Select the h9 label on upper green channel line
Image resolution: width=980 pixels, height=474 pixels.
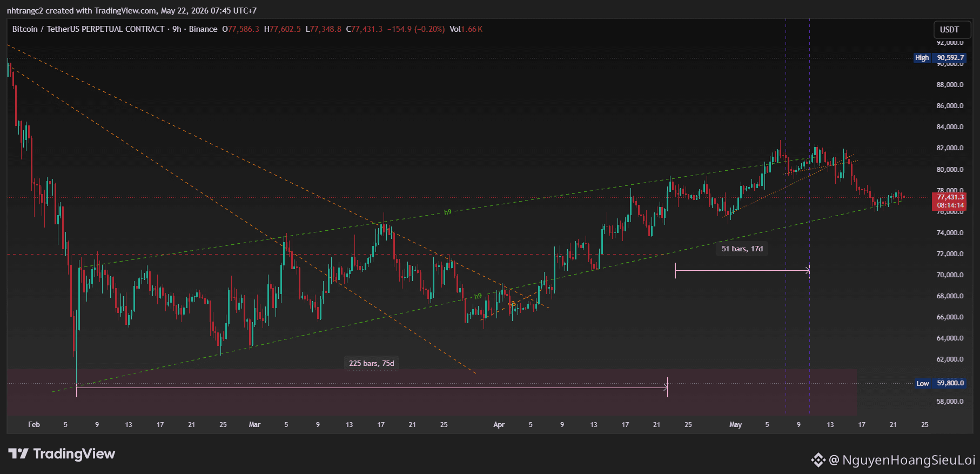coord(447,212)
